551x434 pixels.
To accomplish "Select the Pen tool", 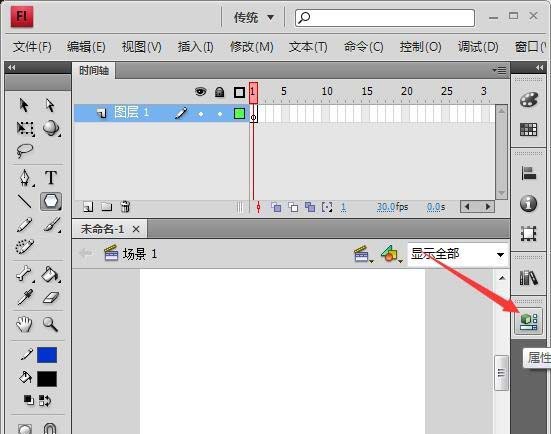I will tap(25, 178).
